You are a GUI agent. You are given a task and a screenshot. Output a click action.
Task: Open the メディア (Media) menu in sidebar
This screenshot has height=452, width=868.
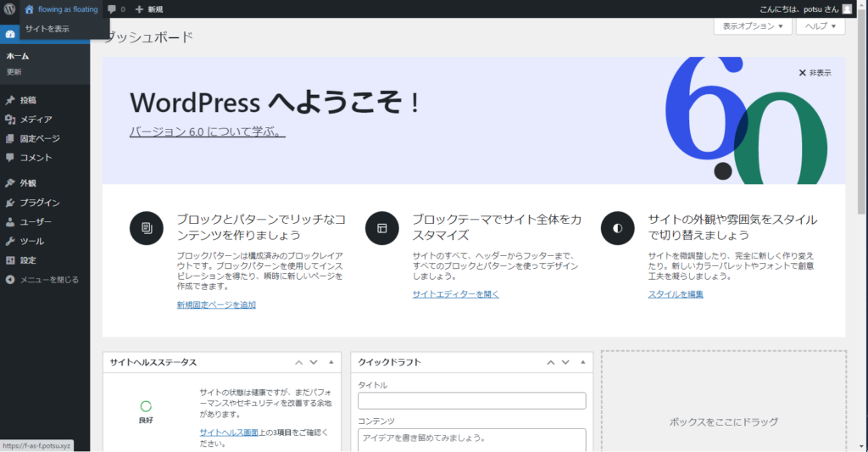pyautogui.click(x=36, y=120)
